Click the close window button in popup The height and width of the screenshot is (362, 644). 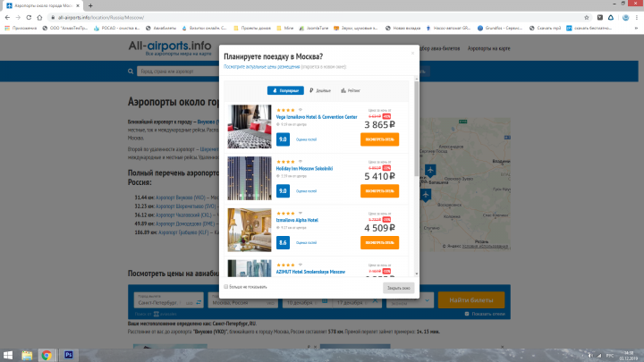398,288
